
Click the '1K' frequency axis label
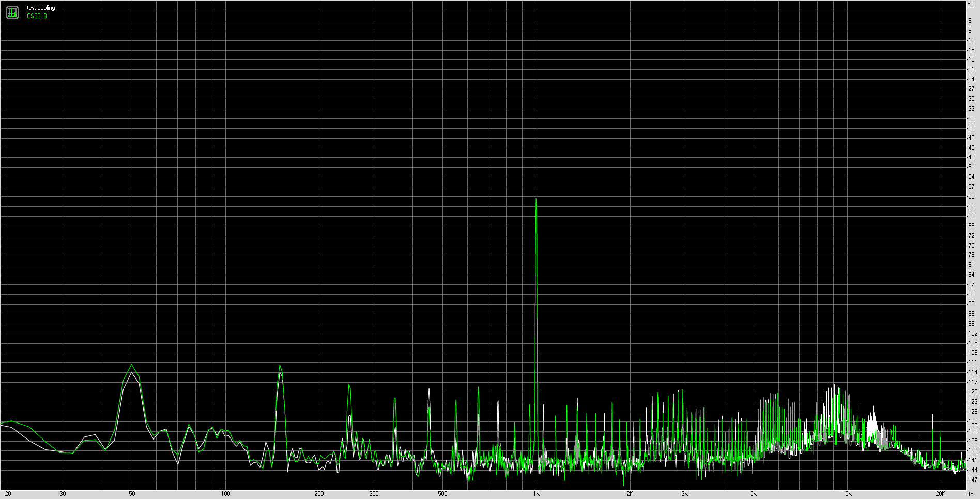tap(537, 494)
